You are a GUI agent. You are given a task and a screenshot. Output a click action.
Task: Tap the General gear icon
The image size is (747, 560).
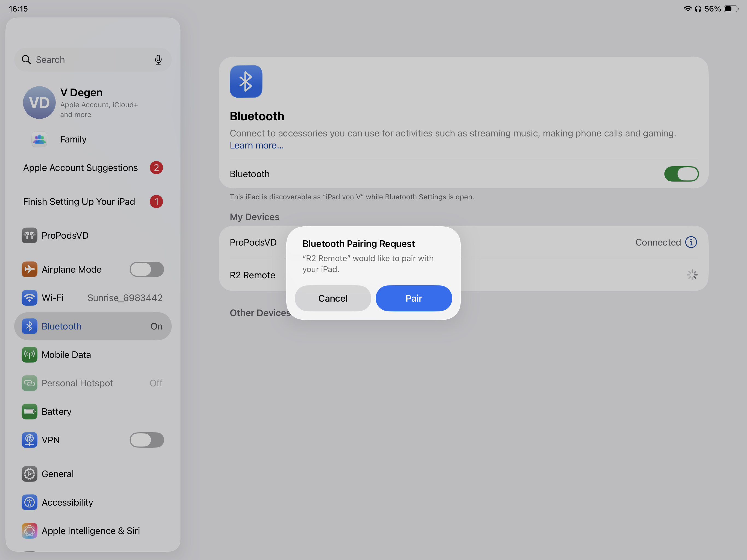point(29,474)
